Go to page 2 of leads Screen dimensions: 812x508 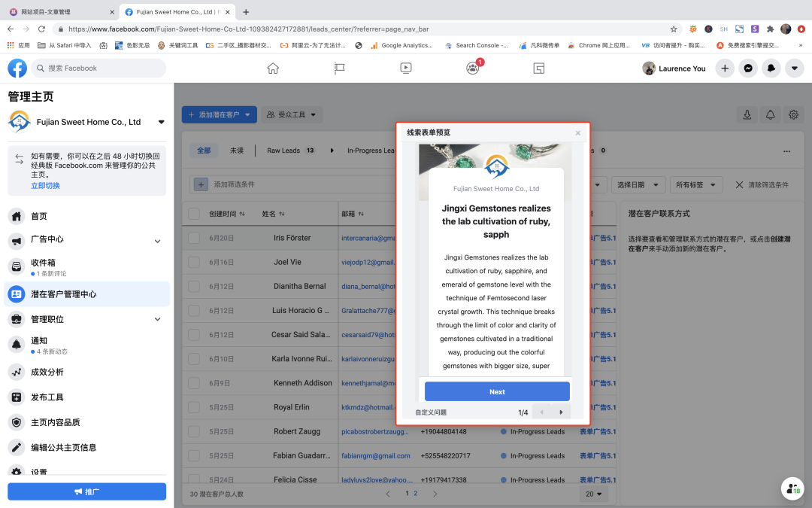click(415, 494)
